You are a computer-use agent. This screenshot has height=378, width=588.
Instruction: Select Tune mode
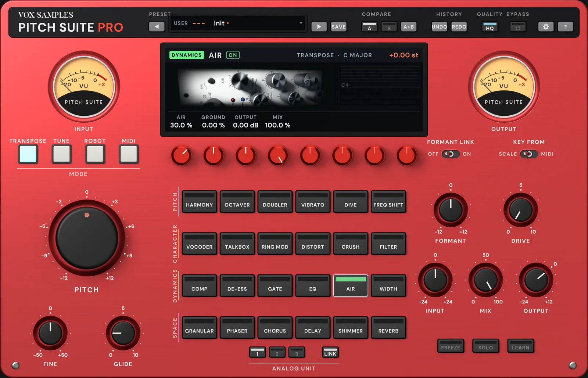(x=61, y=154)
